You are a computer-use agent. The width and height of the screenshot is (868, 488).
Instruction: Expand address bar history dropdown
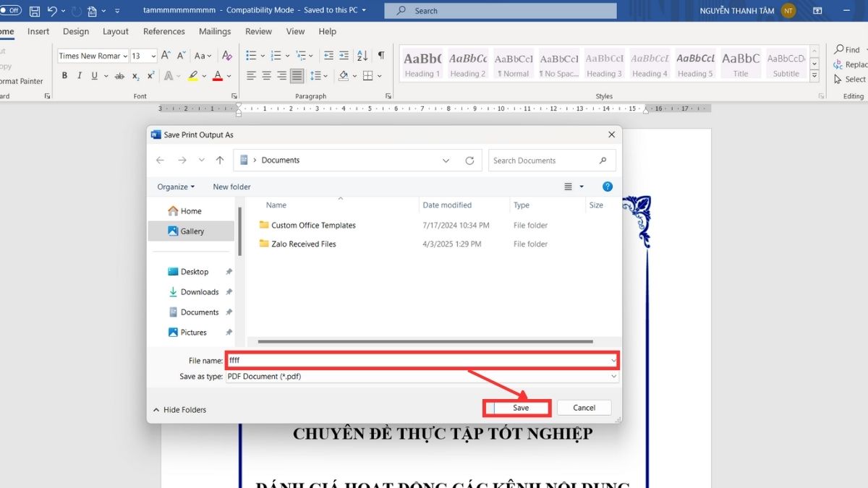tap(446, 160)
